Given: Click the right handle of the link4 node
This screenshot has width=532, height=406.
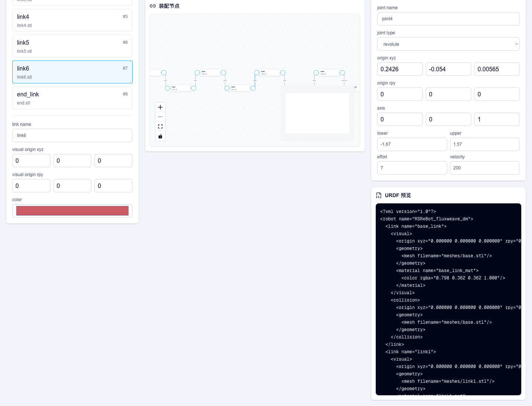Looking at the screenshot, I should 283,73.
